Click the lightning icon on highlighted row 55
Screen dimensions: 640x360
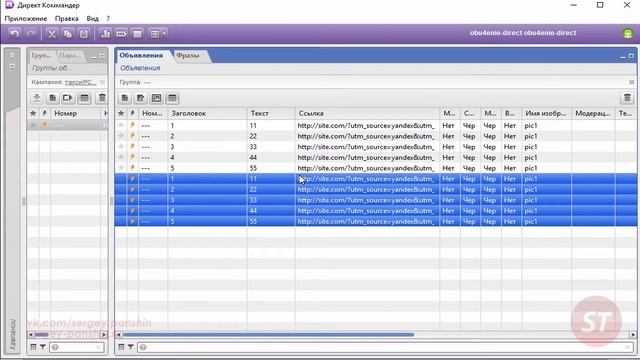133,221
